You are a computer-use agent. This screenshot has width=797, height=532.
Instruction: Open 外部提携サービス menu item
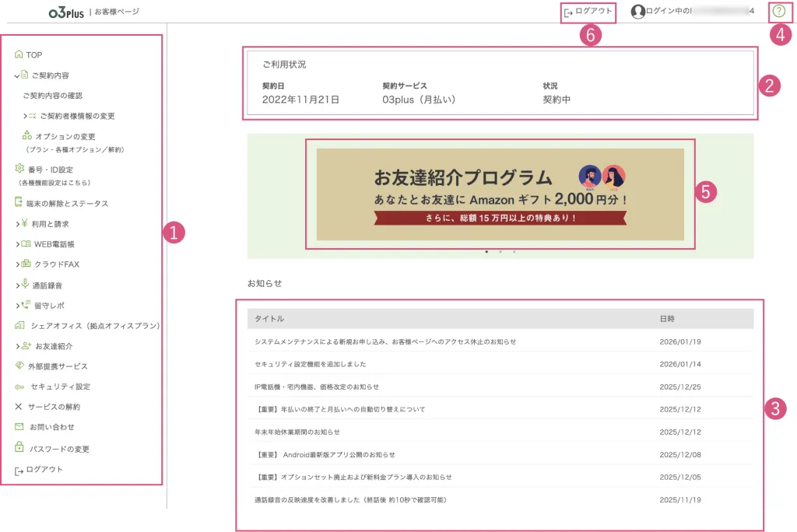click(x=58, y=366)
